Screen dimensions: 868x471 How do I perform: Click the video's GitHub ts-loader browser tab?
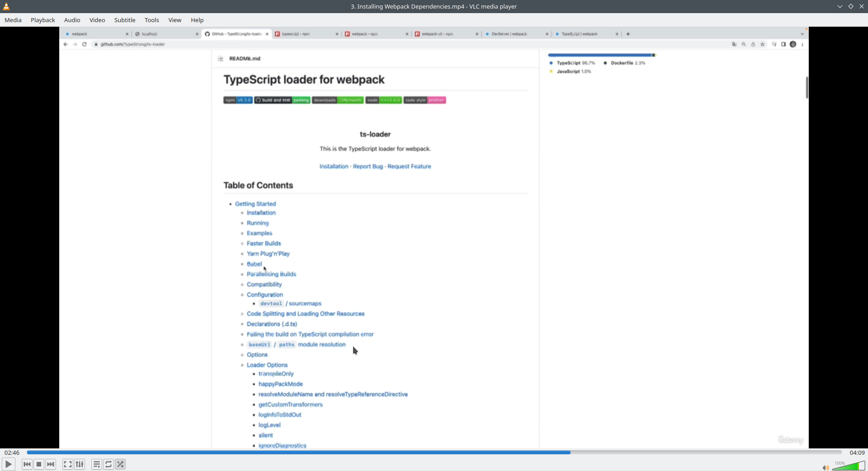pyautogui.click(x=236, y=34)
